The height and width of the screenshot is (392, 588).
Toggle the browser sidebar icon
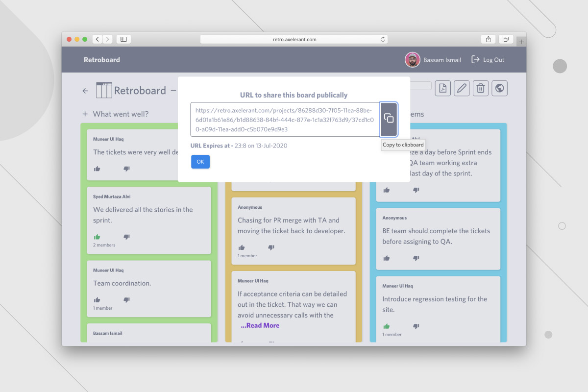123,39
